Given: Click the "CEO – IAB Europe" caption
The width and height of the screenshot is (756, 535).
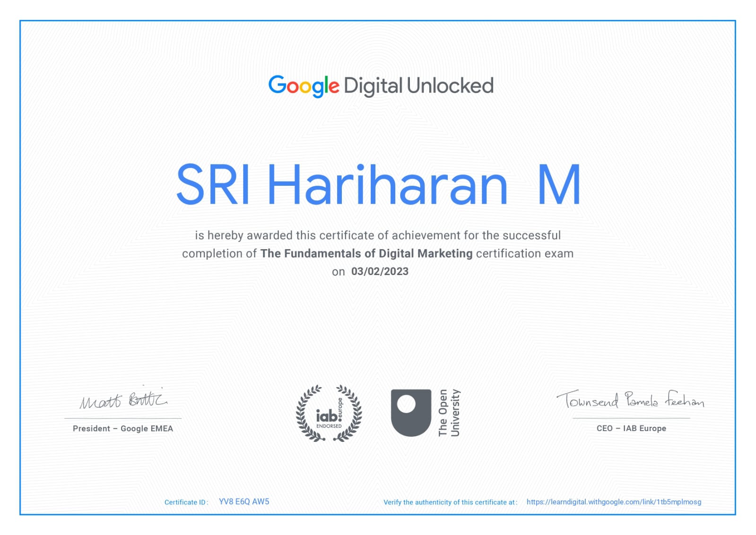Looking at the screenshot, I should pos(631,429).
